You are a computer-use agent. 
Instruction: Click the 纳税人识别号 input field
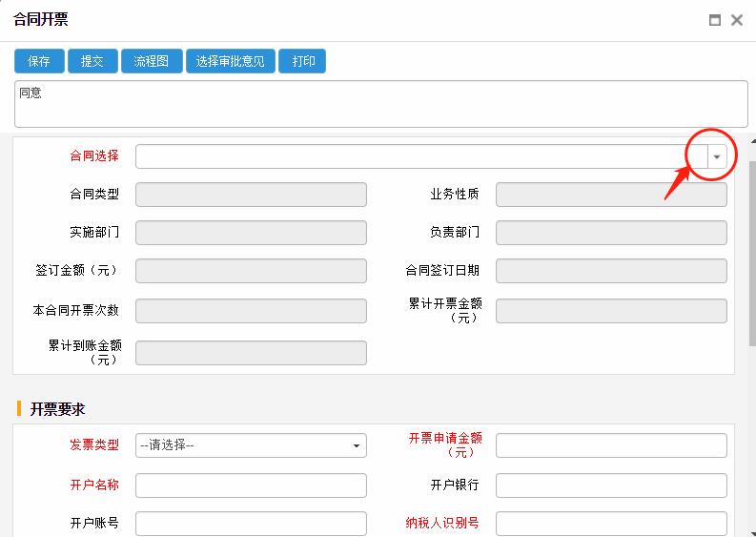click(611, 524)
